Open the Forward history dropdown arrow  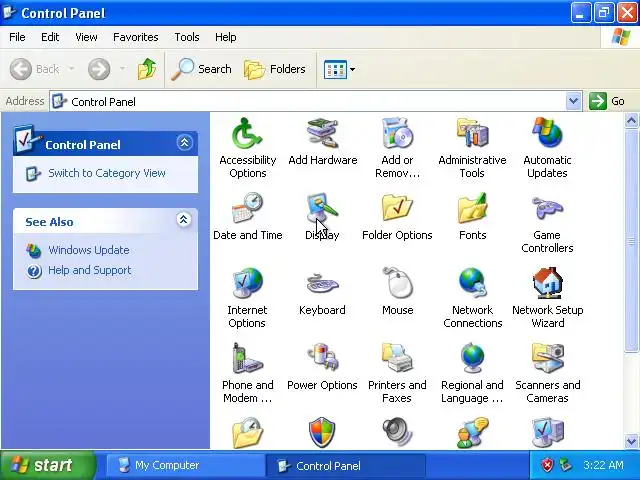[x=122, y=69]
